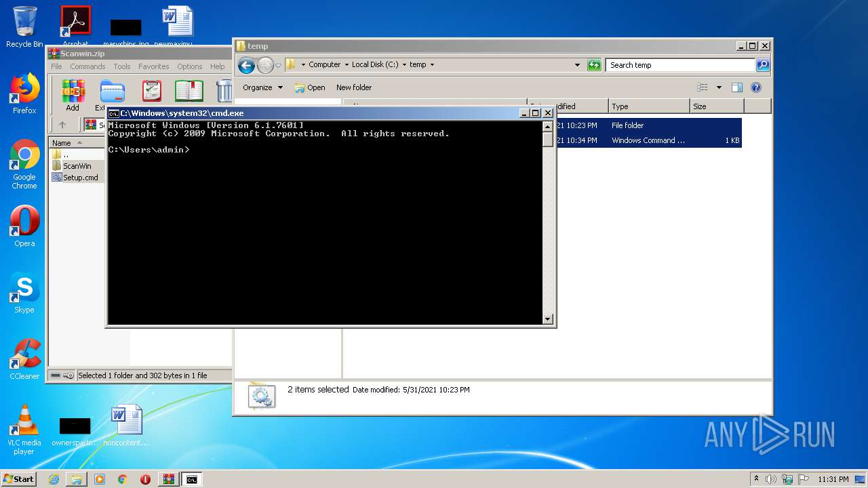This screenshot has height=488, width=868.
Task: Open the view options dropdown arrow in Explorer
Action: (x=719, y=87)
